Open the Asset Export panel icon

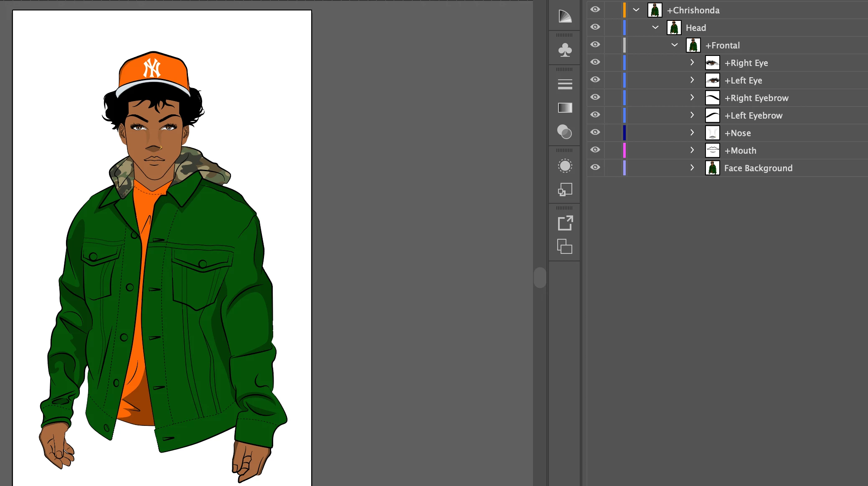[565, 223]
